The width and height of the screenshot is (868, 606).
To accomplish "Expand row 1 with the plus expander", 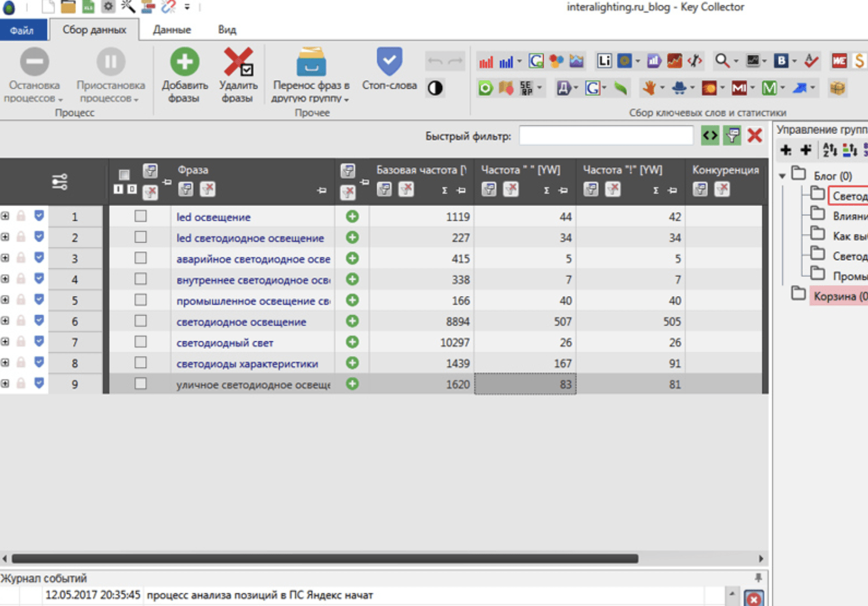I will (x=5, y=216).
